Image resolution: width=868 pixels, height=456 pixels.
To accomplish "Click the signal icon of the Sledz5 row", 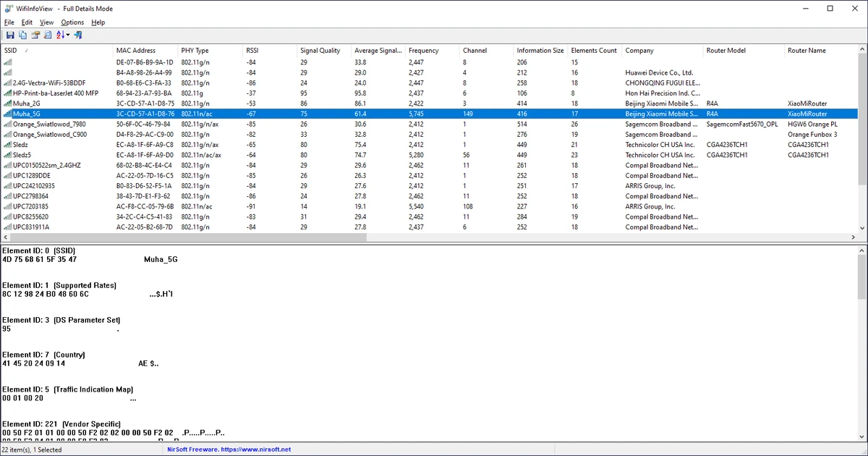I will tap(7, 155).
